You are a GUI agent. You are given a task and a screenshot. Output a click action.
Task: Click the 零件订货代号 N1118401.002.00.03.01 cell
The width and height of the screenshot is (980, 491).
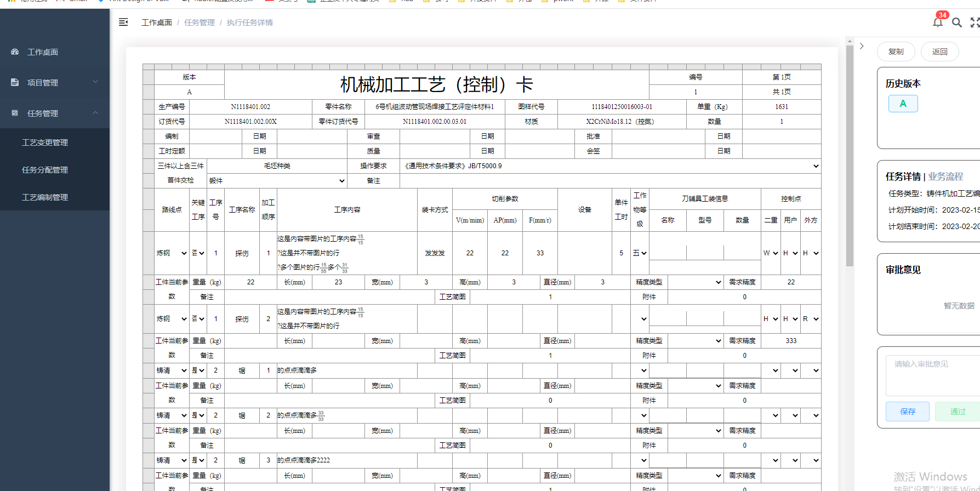(x=435, y=122)
